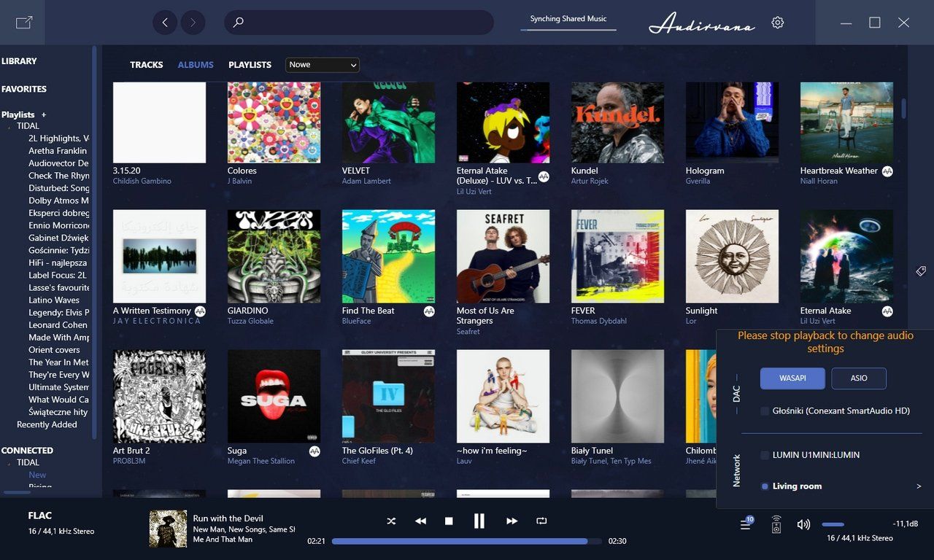Go forward with the right arrow
This screenshot has width=934, height=560.
coord(193,23)
